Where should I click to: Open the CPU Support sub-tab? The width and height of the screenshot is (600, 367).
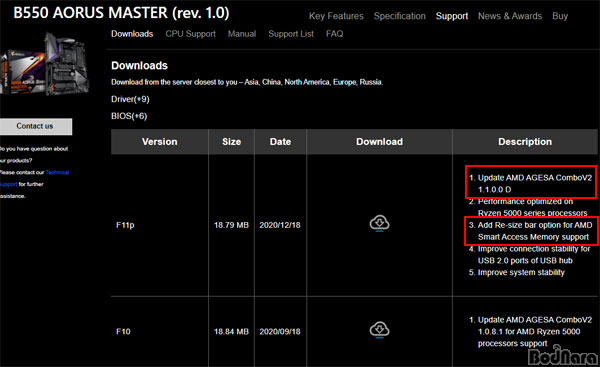[x=191, y=34]
